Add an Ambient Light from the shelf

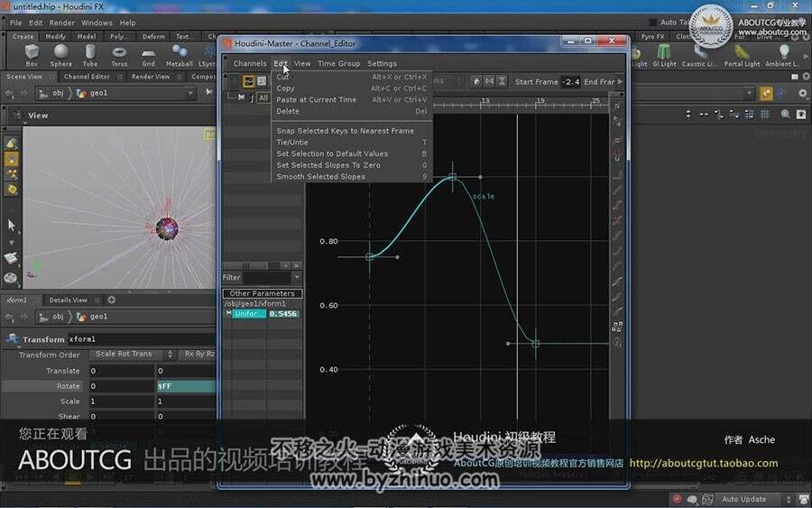pos(783,55)
